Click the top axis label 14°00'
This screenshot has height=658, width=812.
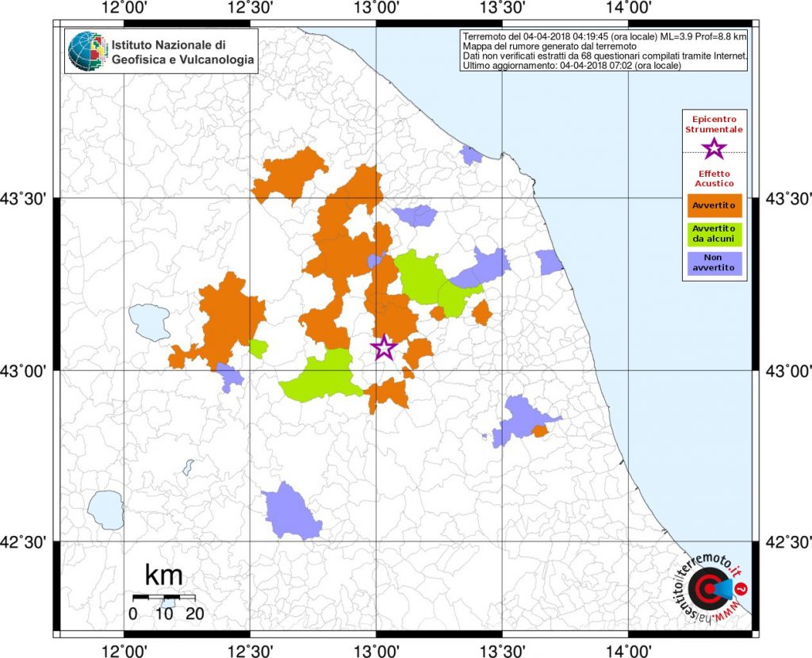click(628, 9)
